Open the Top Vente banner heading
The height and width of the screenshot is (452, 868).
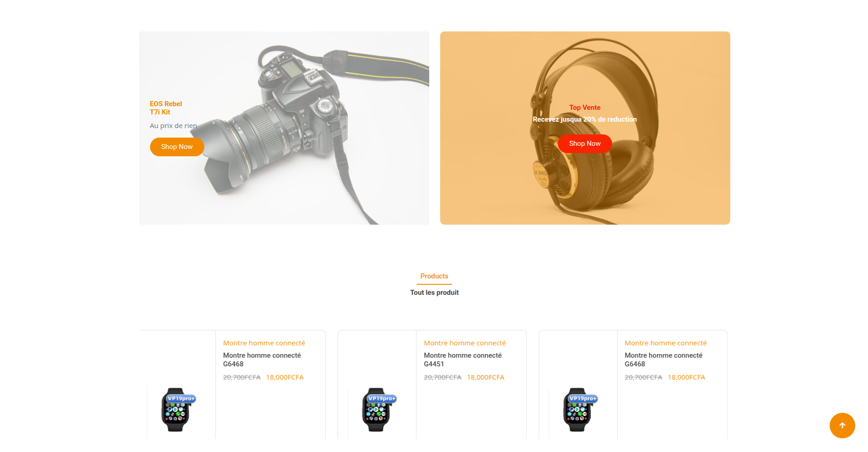coord(585,108)
